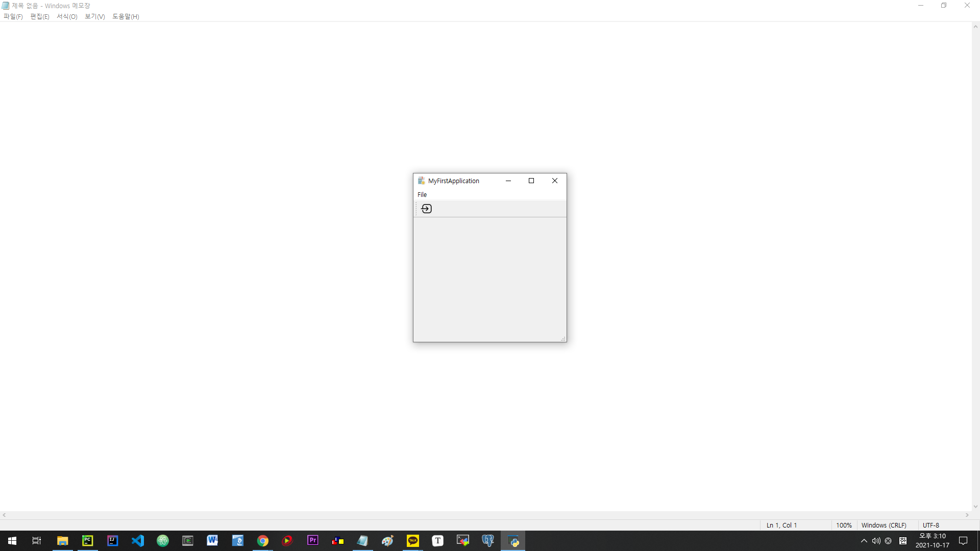Open Microsoft Word taskbar icon
Viewport: 980px width, 551px height.
(212, 541)
